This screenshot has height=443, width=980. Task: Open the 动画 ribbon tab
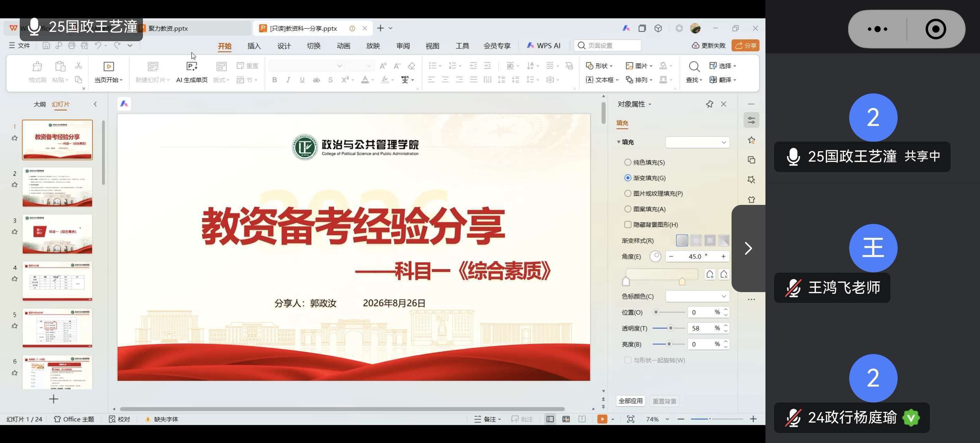(x=343, y=46)
